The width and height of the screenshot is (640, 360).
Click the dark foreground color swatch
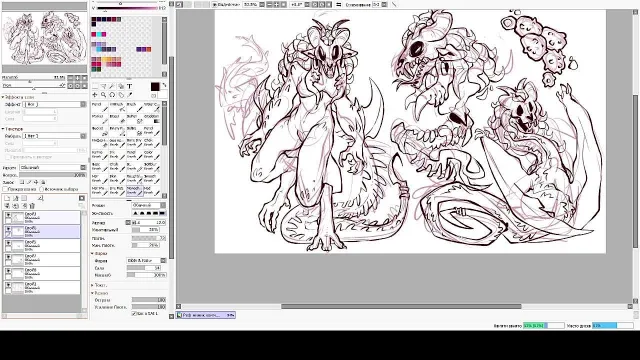click(155, 87)
